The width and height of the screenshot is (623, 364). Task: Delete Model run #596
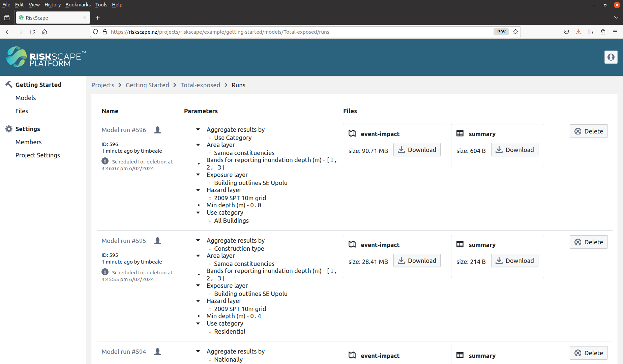589,131
